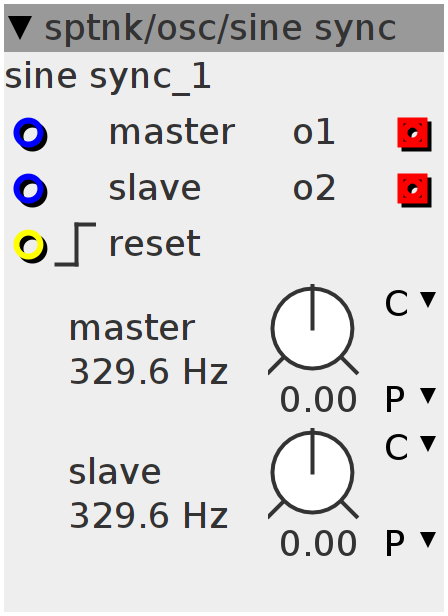Click the master knob 0.00 value field
The height and width of the screenshot is (616, 448).
click(318, 400)
